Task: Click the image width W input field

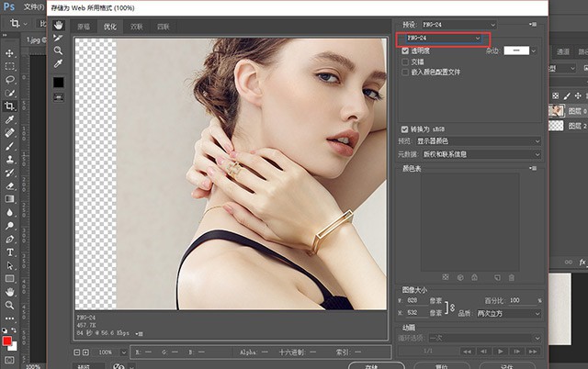Action: click(x=415, y=300)
